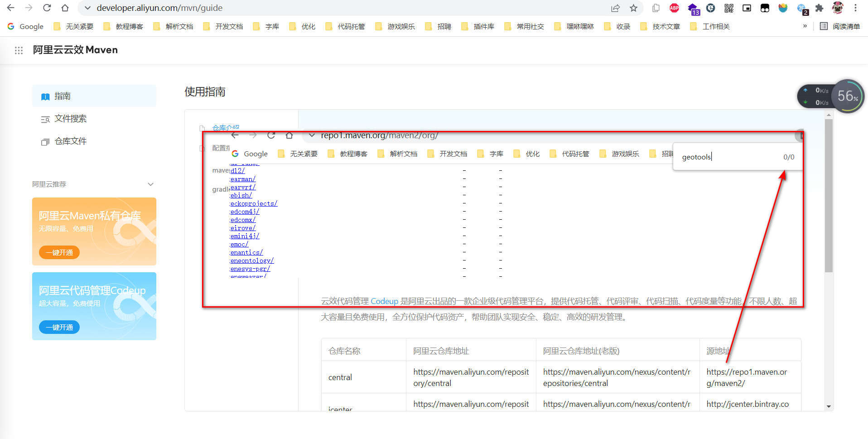Open the QR code generator extension
The width and height of the screenshot is (868, 439).
pyautogui.click(x=728, y=8)
